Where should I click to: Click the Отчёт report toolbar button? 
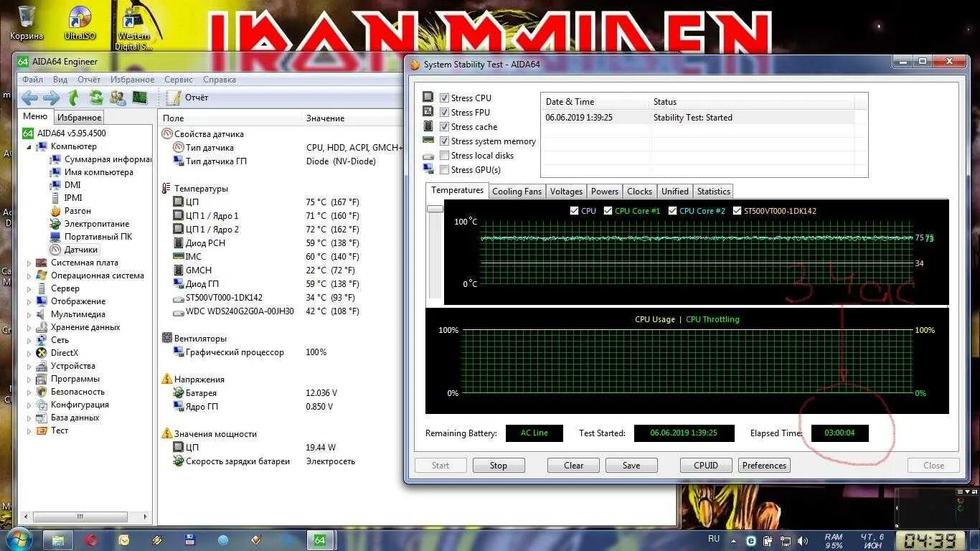point(187,98)
